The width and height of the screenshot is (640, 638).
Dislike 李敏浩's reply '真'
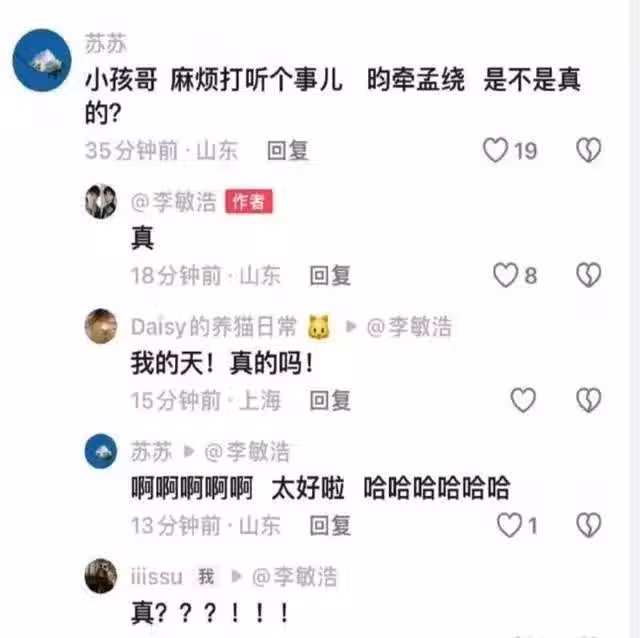click(x=589, y=275)
